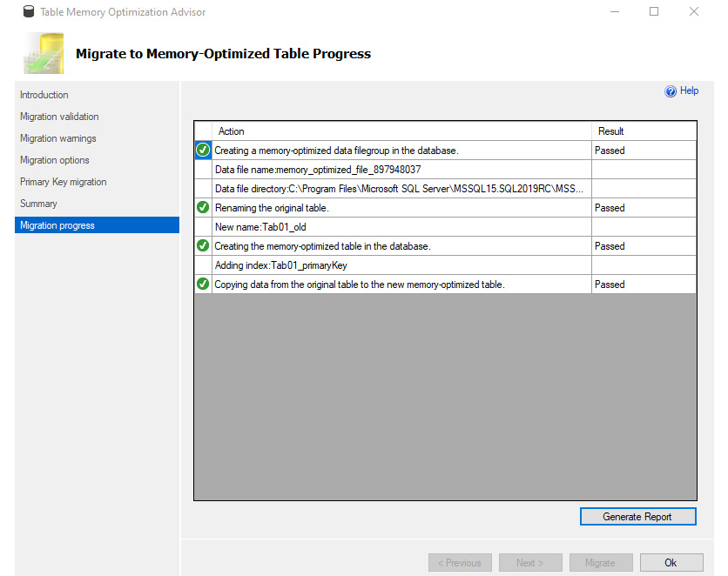The width and height of the screenshot is (728, 576).
Task: Click the disabled Previous button
Action: pyautogui.click(x=460, y=563)
